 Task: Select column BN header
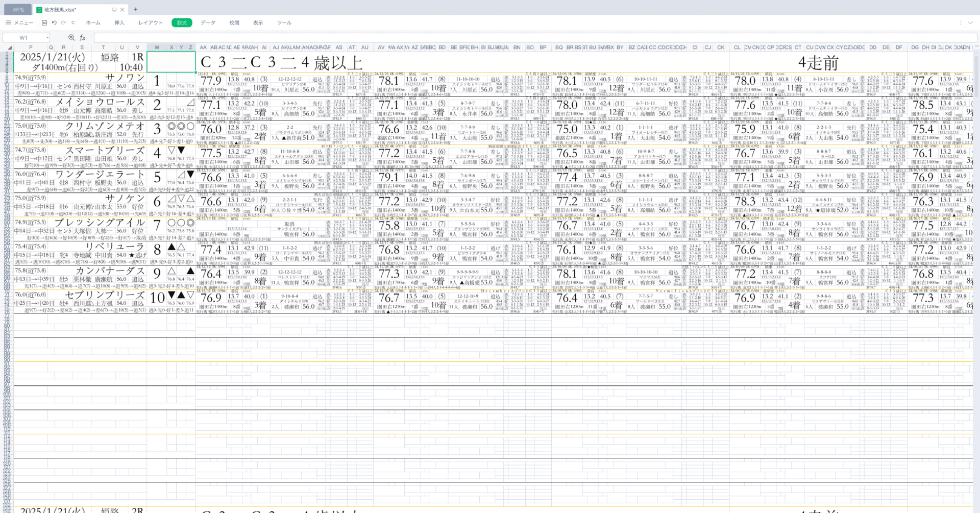(x=517, y=47)
